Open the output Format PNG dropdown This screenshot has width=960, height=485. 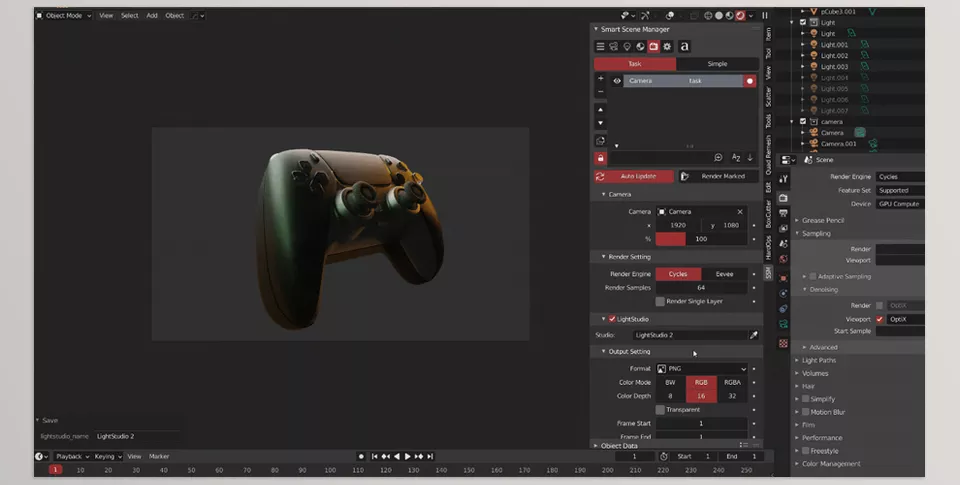pos(702,369)
